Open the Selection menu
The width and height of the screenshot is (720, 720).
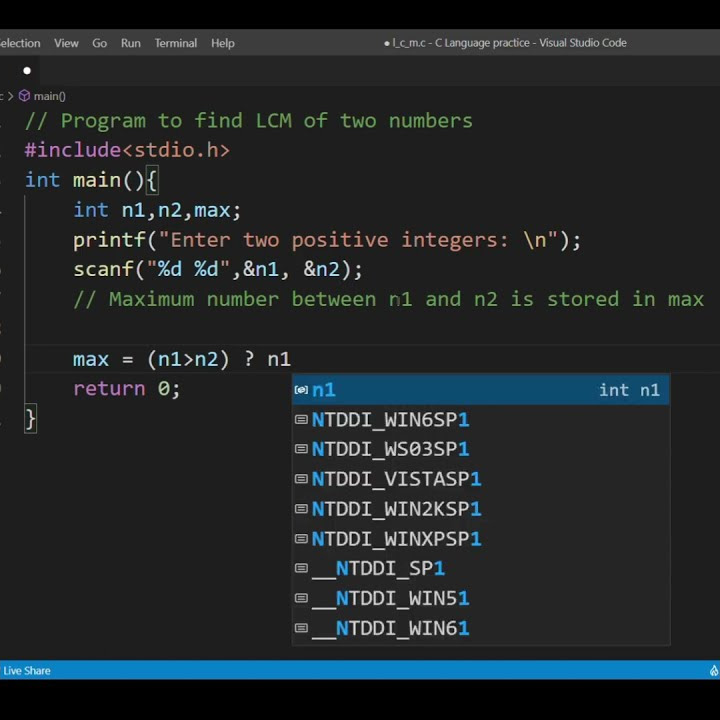tap(20, 43)
